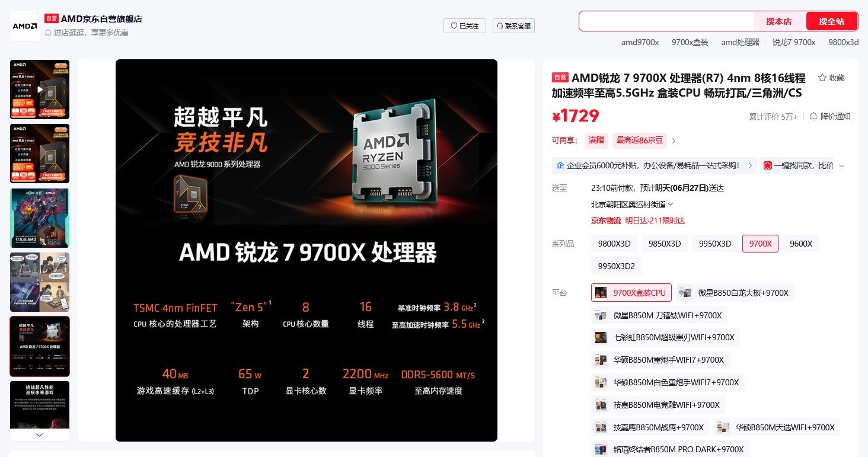Viewport: 868px width, 457px height.
Task: Click 一键找同款 compare-price banner
Action: click(x=797, y=165)
